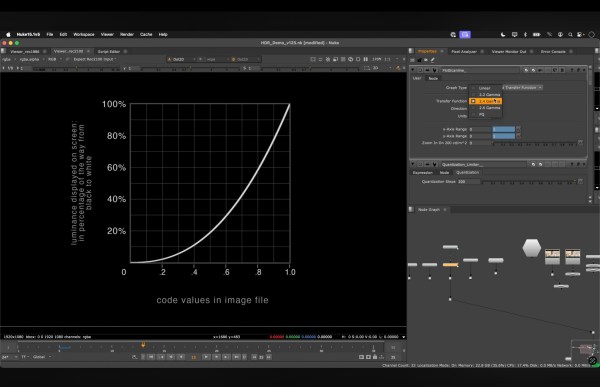Click go to last frame button
This screenshot has width=600, height=387.
pos(236,357)
